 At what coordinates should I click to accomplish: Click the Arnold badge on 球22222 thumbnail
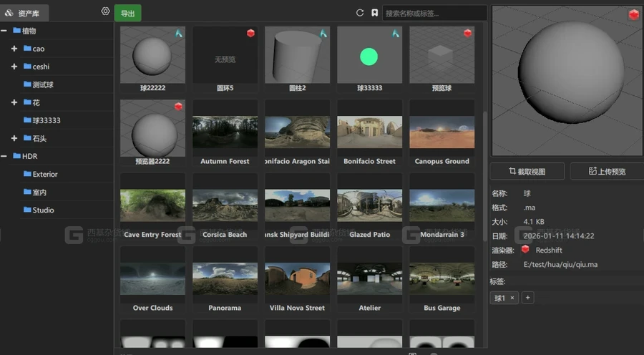[179, 33]
